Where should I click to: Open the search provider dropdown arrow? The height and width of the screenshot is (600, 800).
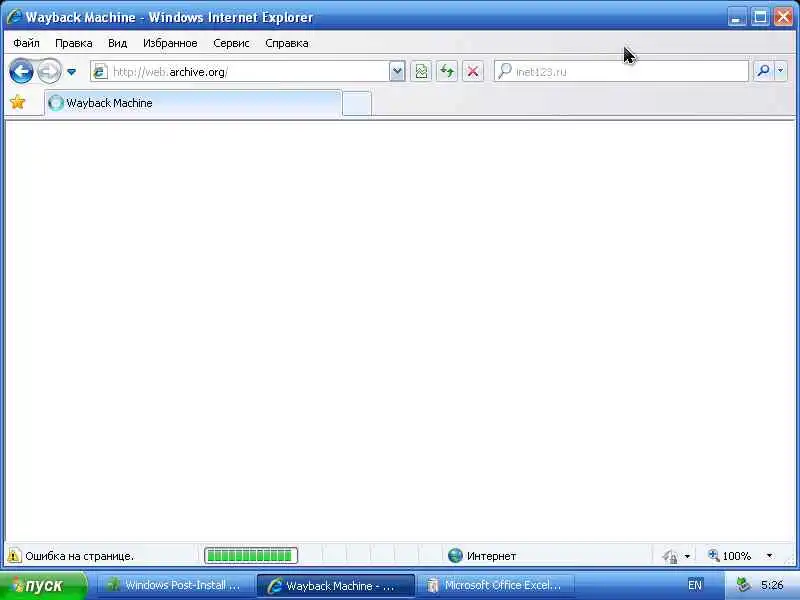781,71
